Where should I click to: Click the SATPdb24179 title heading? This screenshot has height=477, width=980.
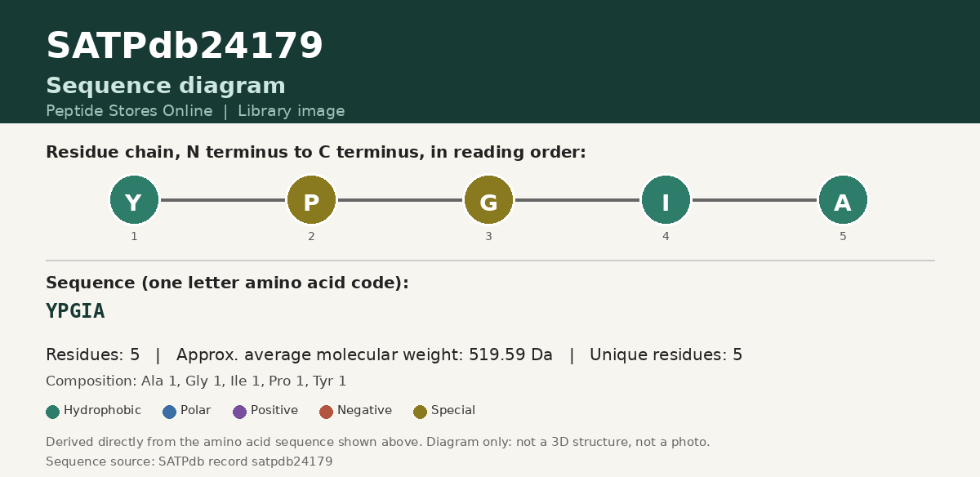[x=185, y=47]
